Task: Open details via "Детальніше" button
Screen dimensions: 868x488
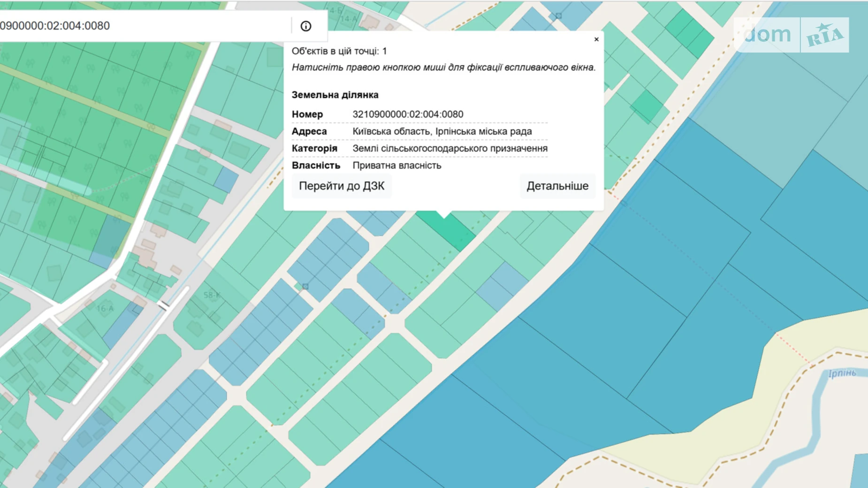Action: [557, 186]
